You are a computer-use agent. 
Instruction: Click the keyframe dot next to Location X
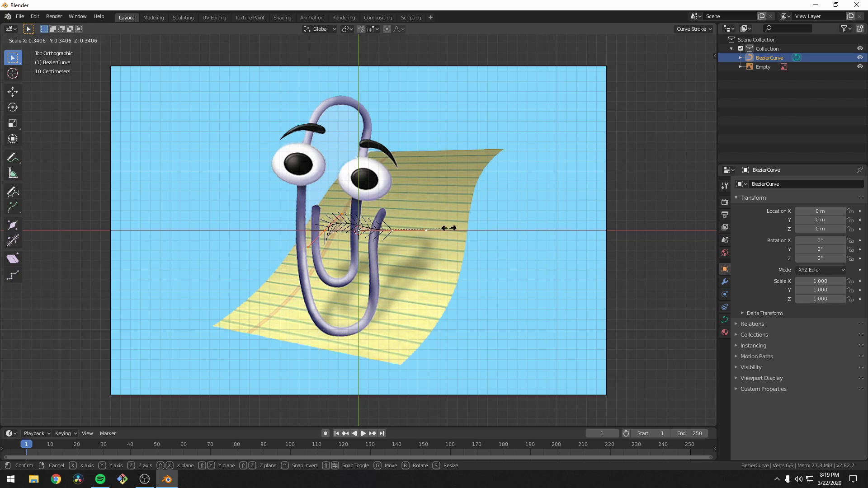(x=859, y=211)
